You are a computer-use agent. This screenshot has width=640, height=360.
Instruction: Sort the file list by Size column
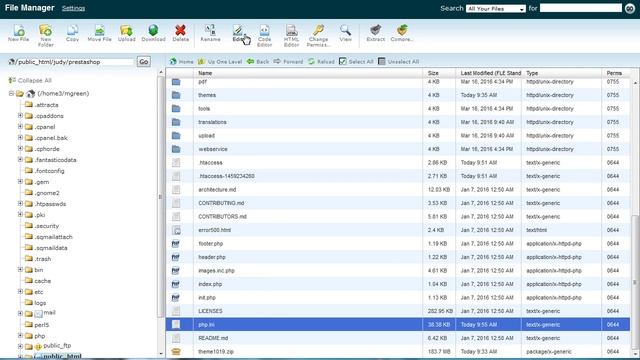coord(433,73)
